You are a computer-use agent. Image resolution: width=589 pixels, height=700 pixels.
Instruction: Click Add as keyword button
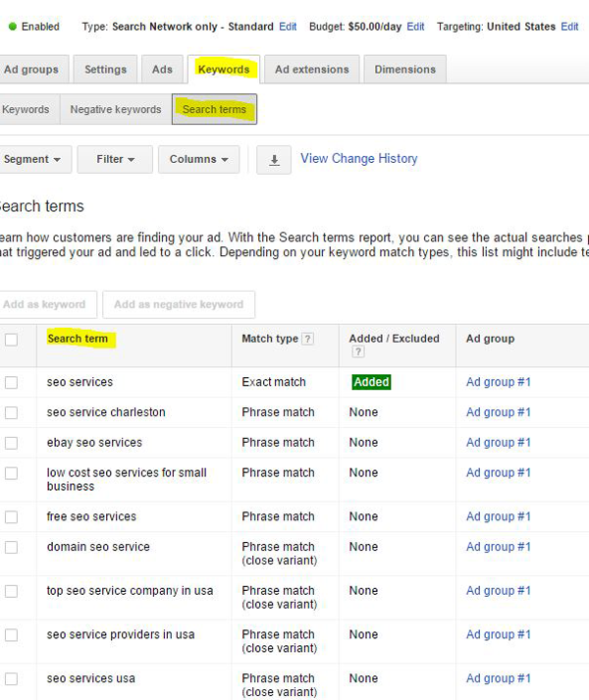(x=46, y=305)
